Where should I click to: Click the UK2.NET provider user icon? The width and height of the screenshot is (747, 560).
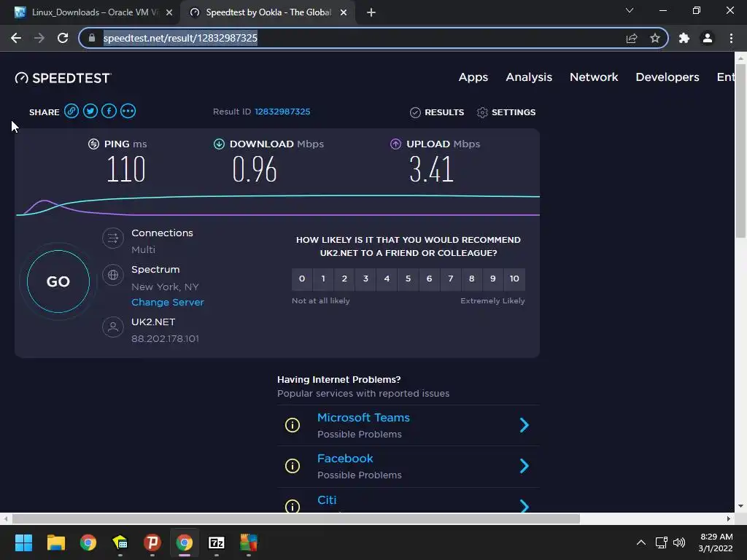click(x=113, y=327)
